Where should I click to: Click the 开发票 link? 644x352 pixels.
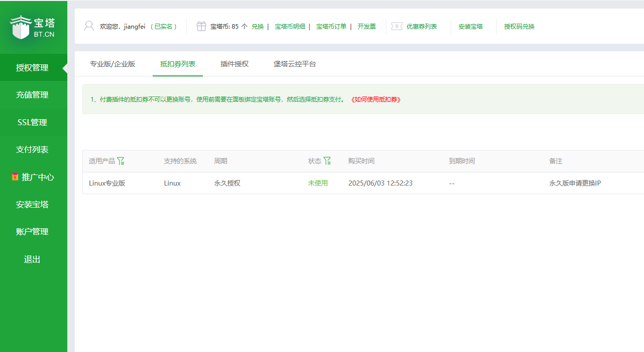(367, 26)
